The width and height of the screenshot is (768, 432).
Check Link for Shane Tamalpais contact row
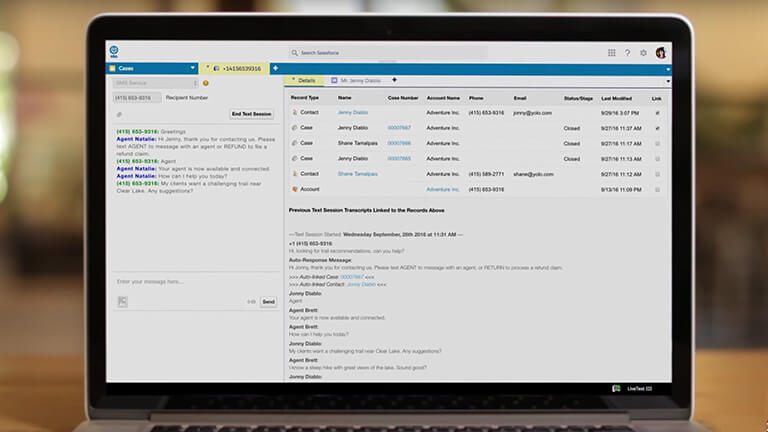(x=657, y=174)
